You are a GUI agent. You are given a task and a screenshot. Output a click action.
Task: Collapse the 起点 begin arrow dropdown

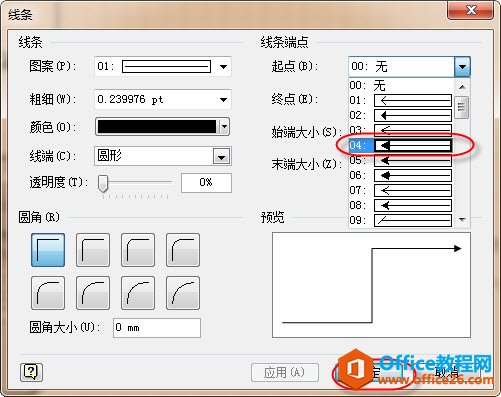pyautogui.click(x=462, y=67)
